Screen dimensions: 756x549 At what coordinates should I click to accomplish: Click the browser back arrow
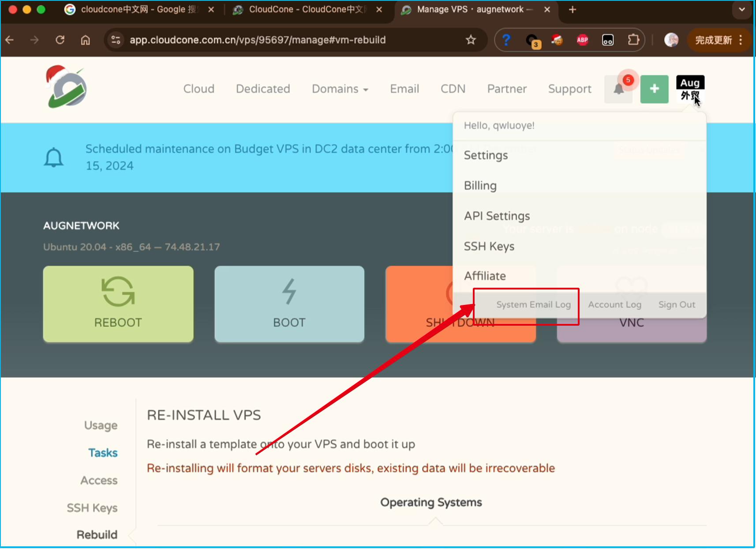[x=10, y=40]
